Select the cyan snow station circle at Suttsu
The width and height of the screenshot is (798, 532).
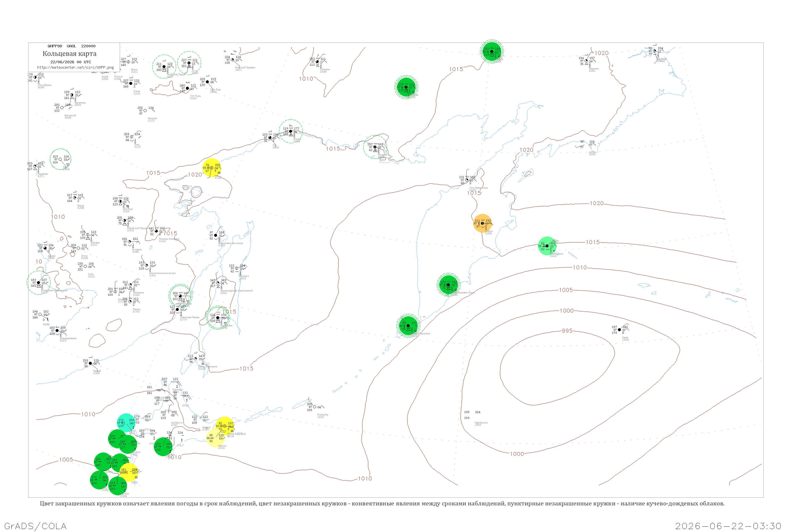tap(126, 423)
